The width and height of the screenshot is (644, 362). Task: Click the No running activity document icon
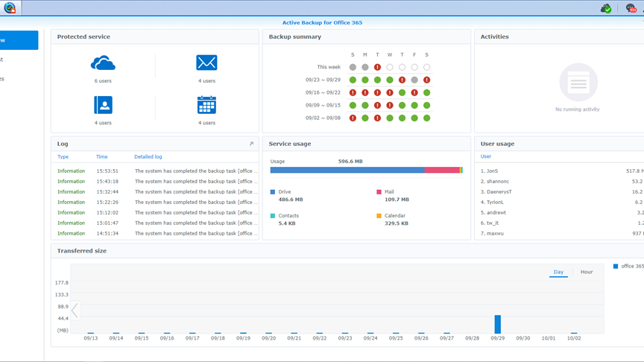click(578, 82)
